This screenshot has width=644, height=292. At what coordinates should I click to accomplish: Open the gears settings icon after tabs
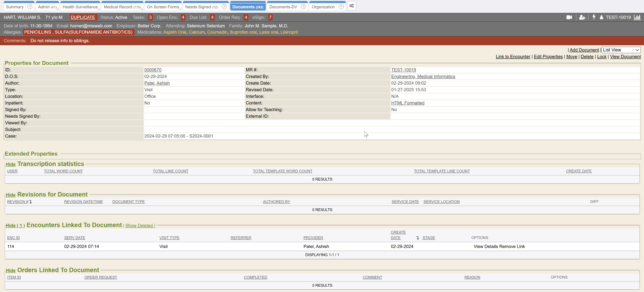(x=352, y=6)
